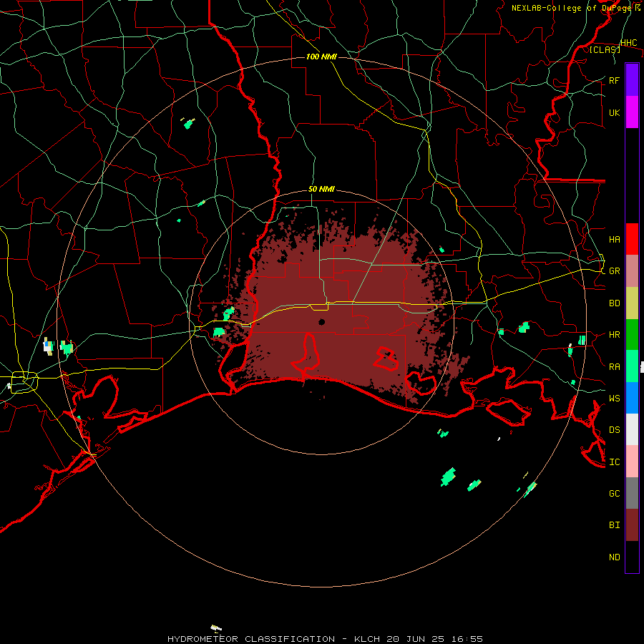Viewport: 644px width, 644px height.
Task: Click the GR legend label
Action: click(614, 271)
